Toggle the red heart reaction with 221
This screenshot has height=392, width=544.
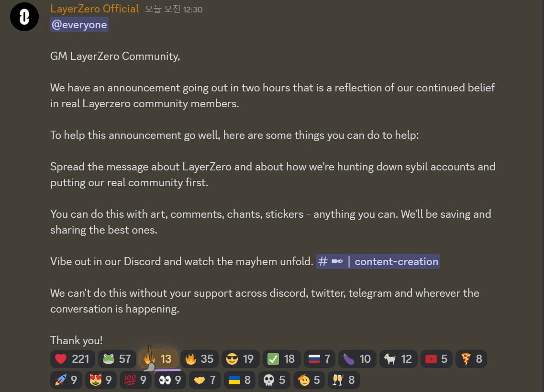coord(72,358)
